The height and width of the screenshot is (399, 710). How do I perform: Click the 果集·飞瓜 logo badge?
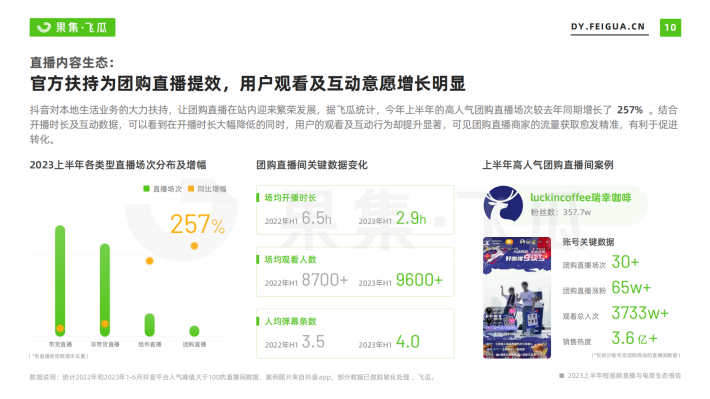[x=72, y=27]
